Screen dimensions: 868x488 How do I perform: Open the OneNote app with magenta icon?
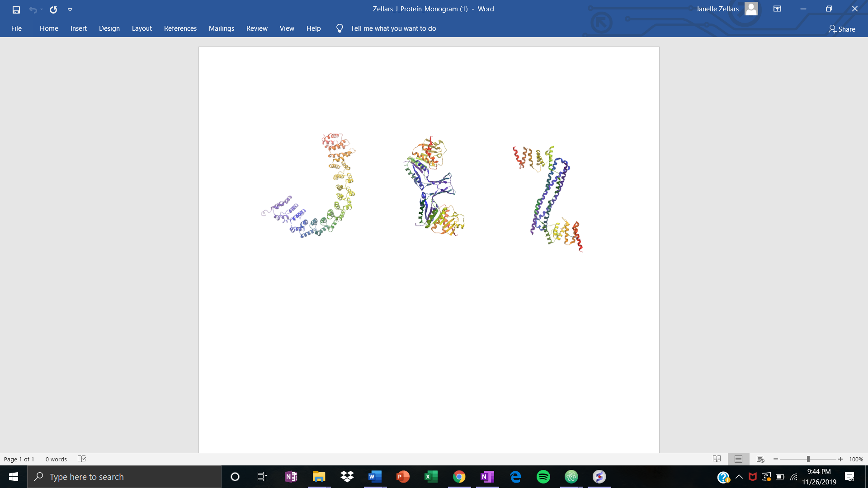487,477
